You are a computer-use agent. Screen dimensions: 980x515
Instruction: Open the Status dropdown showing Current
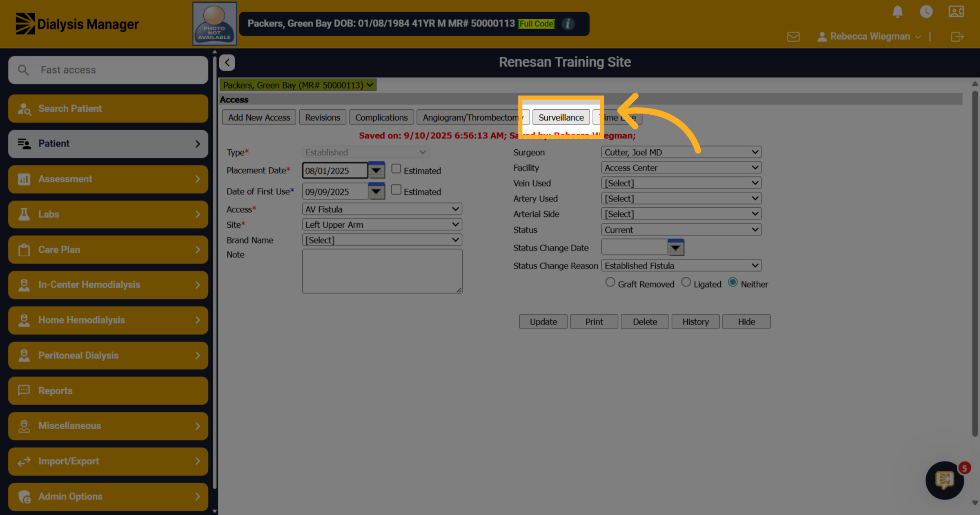(x=682, y=230)
